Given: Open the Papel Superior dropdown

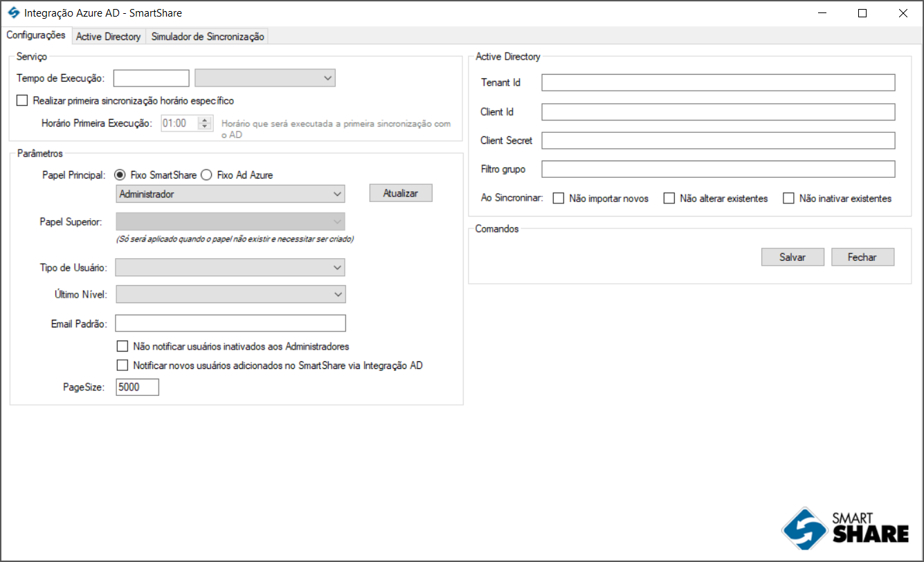Looking at the screenshot, I should (x=230, y=221).
